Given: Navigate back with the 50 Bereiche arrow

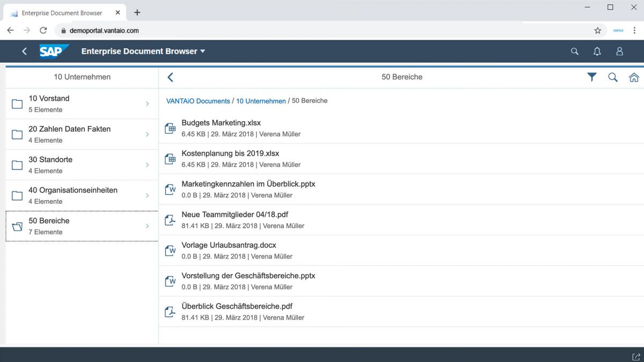Looking at the screenshot, I should [x=171, y=77].
